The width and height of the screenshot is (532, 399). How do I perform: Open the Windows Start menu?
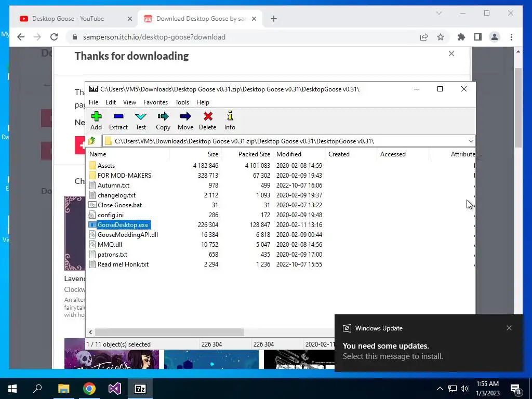[x=12, y=389]
